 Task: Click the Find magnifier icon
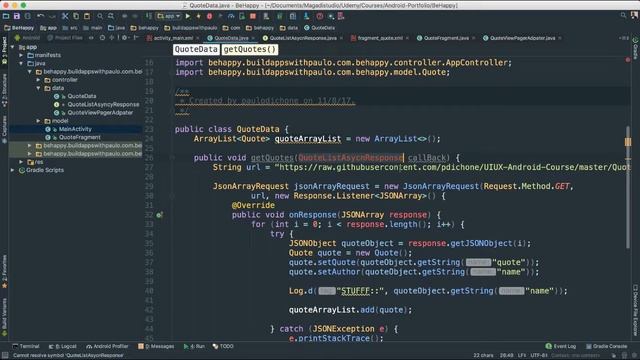click(100, 16)
